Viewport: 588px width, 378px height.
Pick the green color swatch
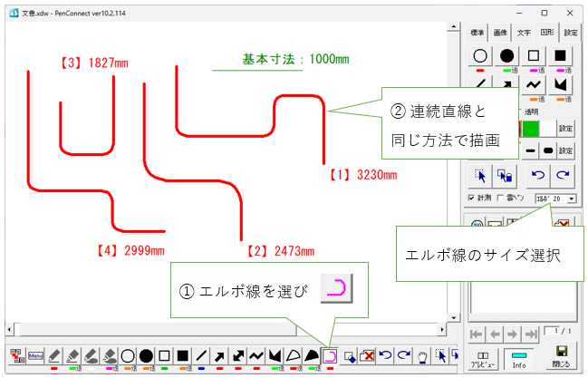coord(529,130)
